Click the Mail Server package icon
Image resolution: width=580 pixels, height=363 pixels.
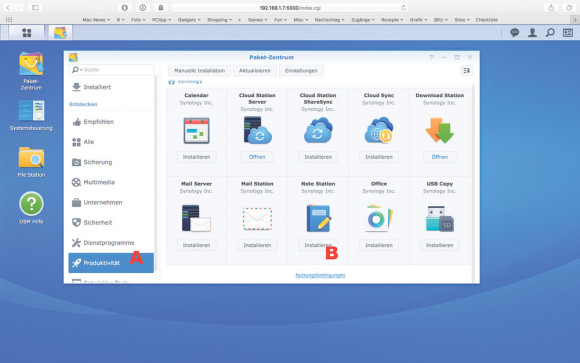(x=196, y=218)
